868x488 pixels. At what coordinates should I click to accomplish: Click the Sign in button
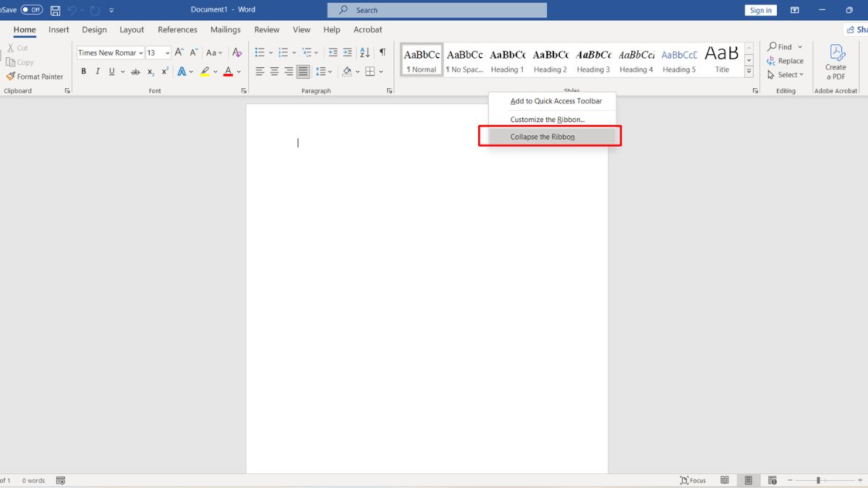pyautogui.click(x=760, y=10)
